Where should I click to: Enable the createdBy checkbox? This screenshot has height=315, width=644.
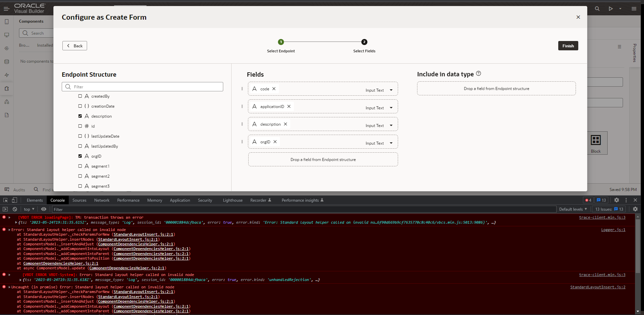pos(80,96)
